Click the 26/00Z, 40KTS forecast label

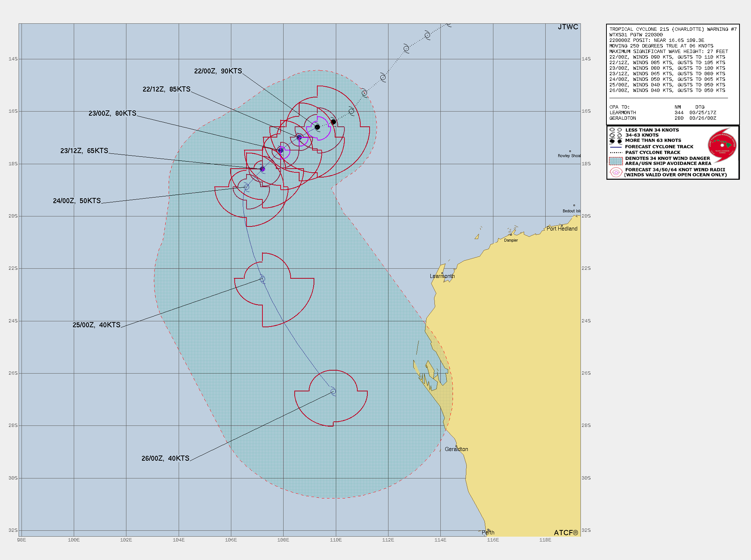coord(165,458)
